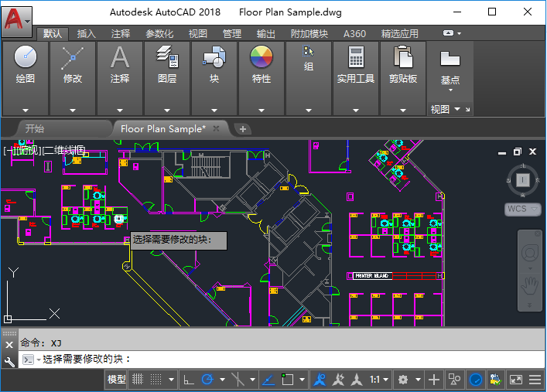Toggle object snap
Screen dimensions: 547x392
(287, 380)
